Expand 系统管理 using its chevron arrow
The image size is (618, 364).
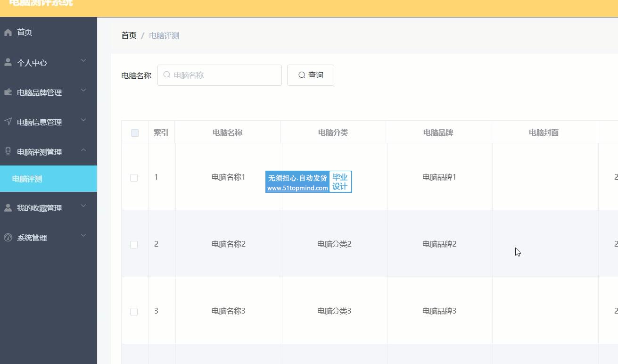(83, 236)
